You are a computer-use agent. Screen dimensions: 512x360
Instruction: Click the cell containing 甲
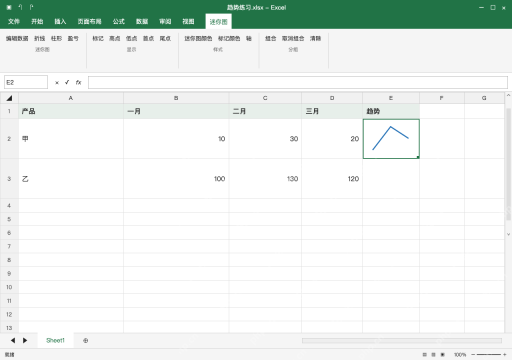pos(71,139)
